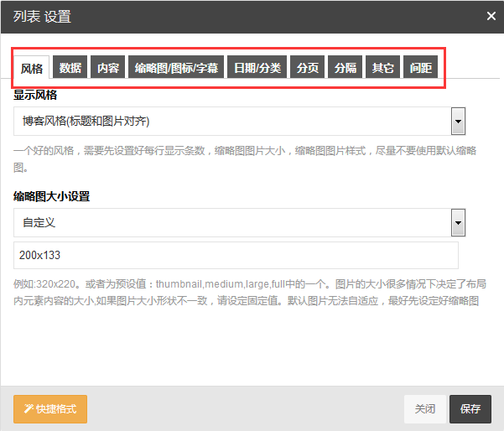Select the 其它 tab
Viewport: 504px width, 431px height.
[382, 67]
